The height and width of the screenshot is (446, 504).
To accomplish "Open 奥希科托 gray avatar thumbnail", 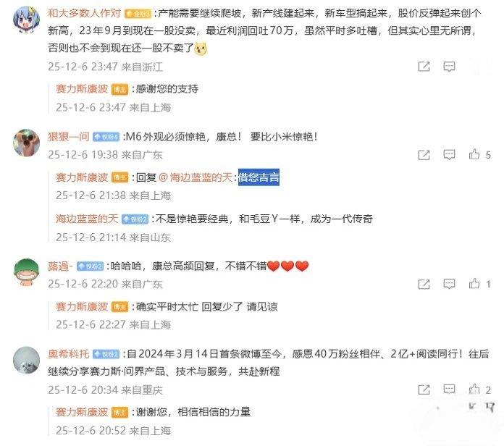I will 26,361.
